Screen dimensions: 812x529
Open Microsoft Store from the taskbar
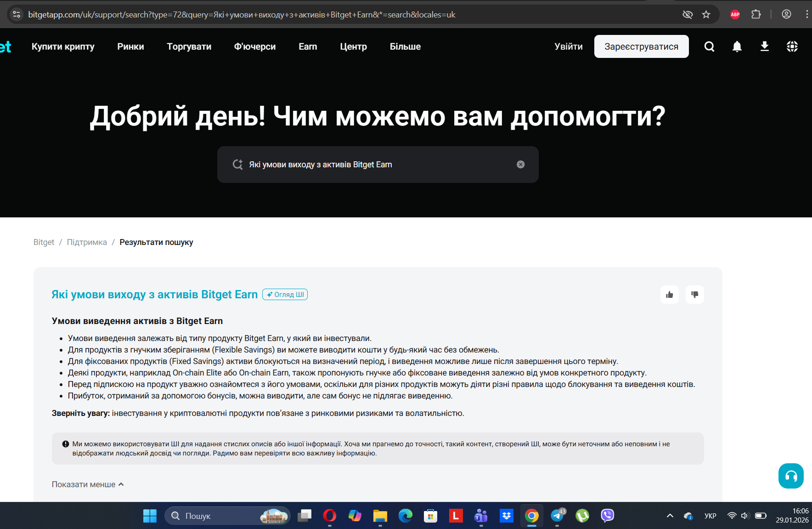point(430,516)
